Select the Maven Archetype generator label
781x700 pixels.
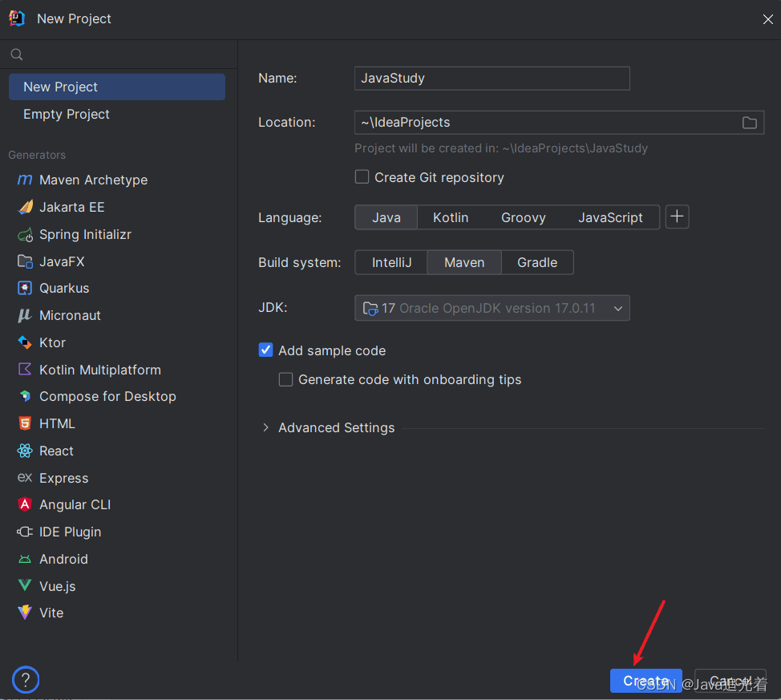(x=93, y=180)
